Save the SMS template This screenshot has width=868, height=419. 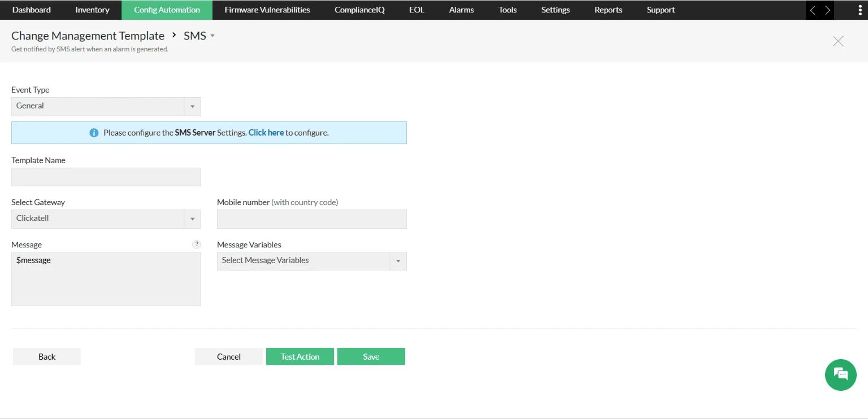pos(371,356)
